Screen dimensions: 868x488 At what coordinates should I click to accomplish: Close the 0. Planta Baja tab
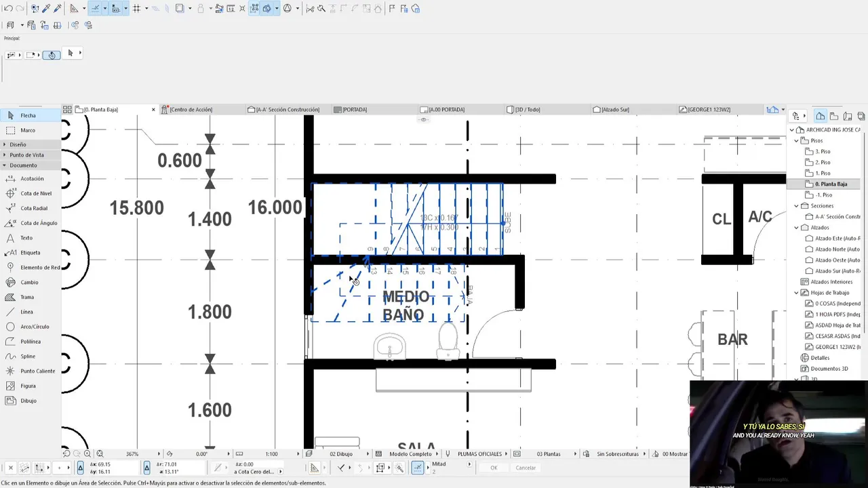[153, 109]
